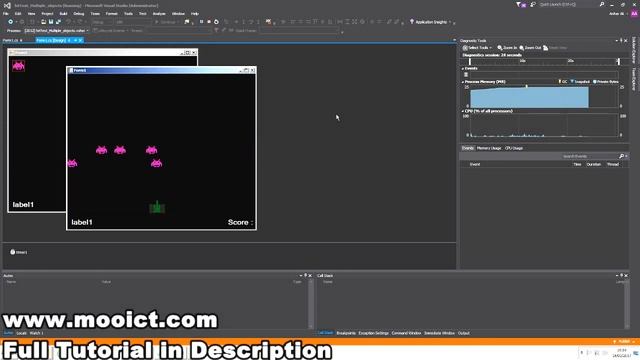640x360 pixels.
Task: Click the Events pause marker icon
Action: point(466,75)
